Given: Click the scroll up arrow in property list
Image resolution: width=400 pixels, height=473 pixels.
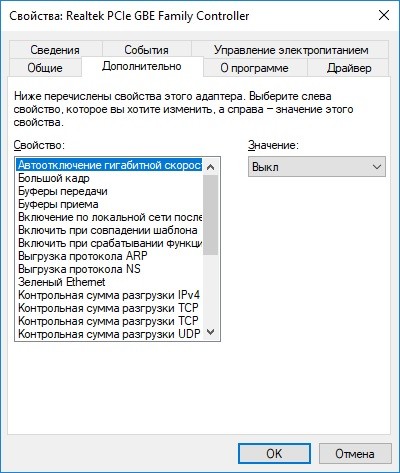Looking at the screenshot, I should click(x=211, y=167).
